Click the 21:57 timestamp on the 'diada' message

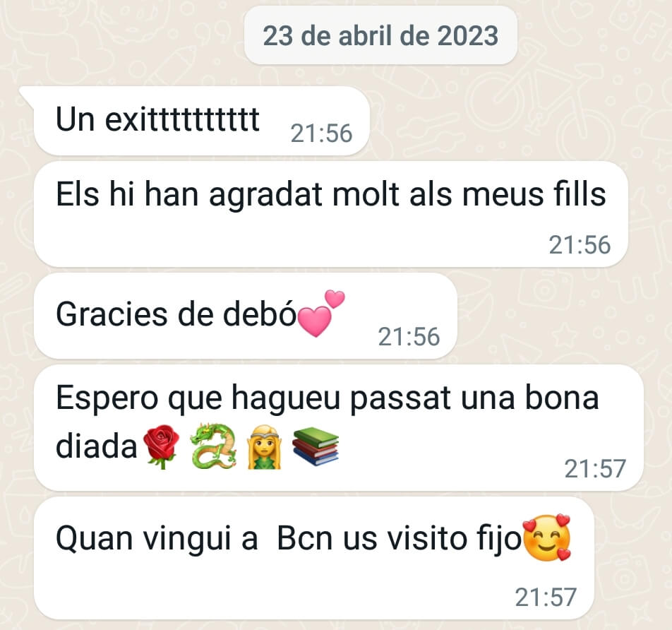(595, 469)
